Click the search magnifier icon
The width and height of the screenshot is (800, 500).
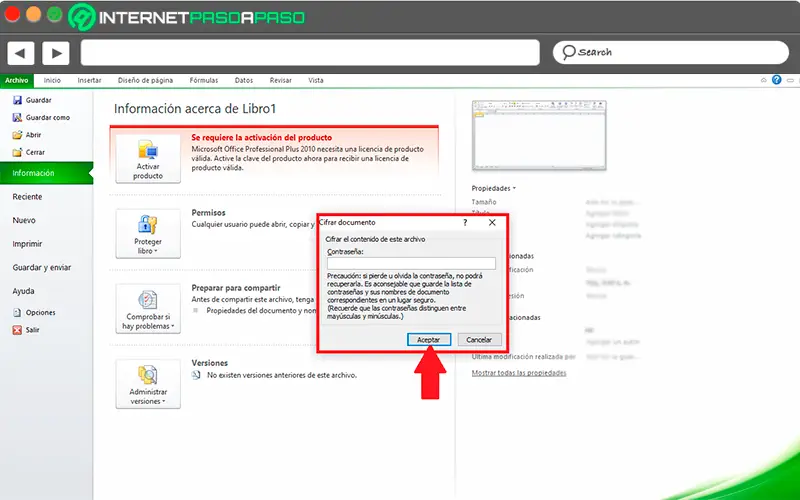(x=569, y=52)
